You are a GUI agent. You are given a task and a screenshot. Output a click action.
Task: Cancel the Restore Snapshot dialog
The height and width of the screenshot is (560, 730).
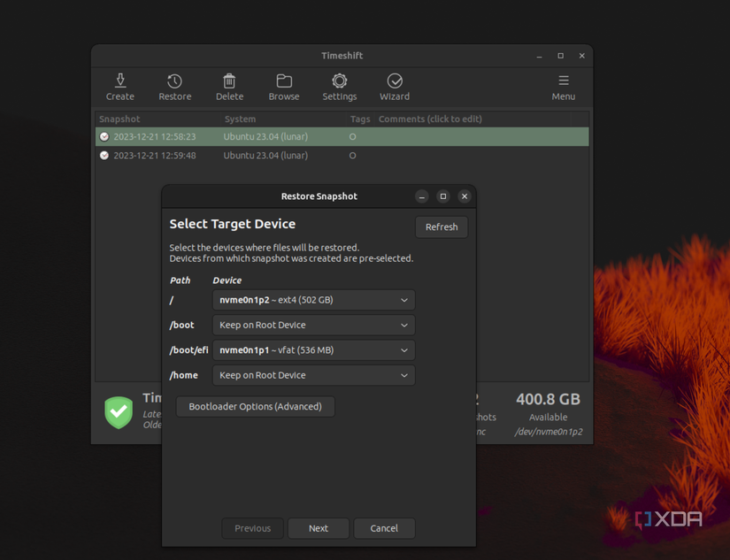click(384, 528)
